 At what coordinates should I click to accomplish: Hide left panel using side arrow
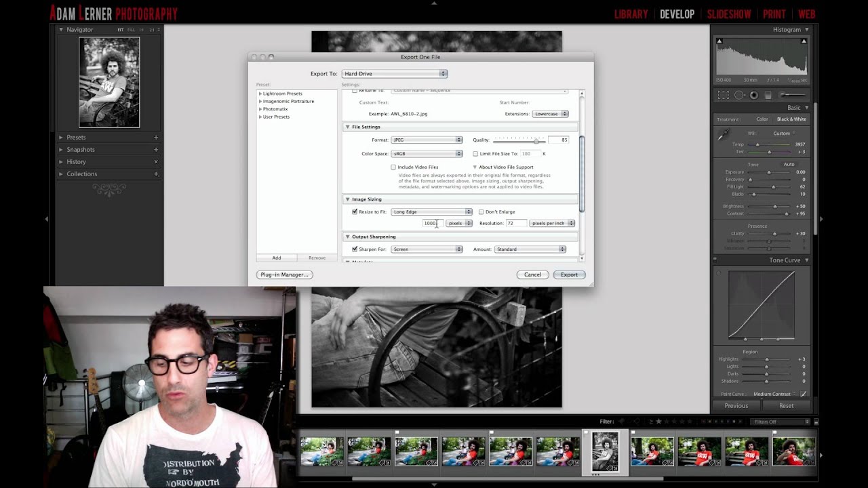(x=46, y=219)
